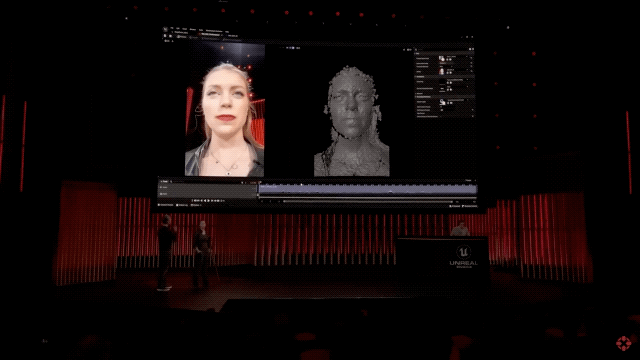Viewport: 640px width, 360px height.
Task: Click the timeline zoom scrollbar below the tracks
Action: (367, 201)
